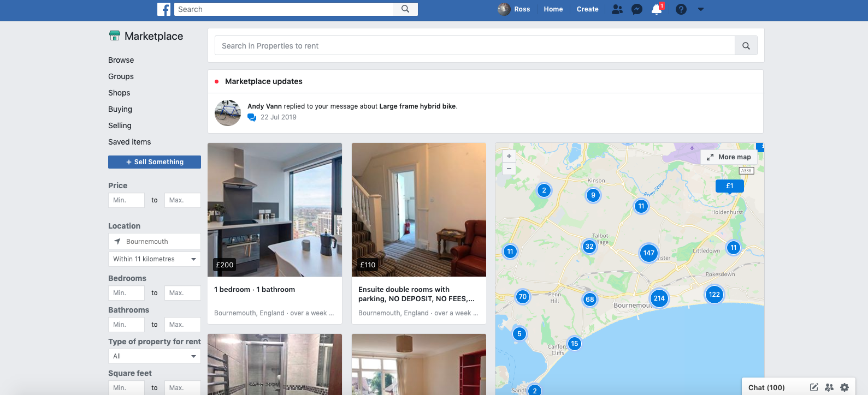Expand the account menu arrow in top bar
Image resolution: width=868 pixels, height=395 pixels.
pos(701,9)
